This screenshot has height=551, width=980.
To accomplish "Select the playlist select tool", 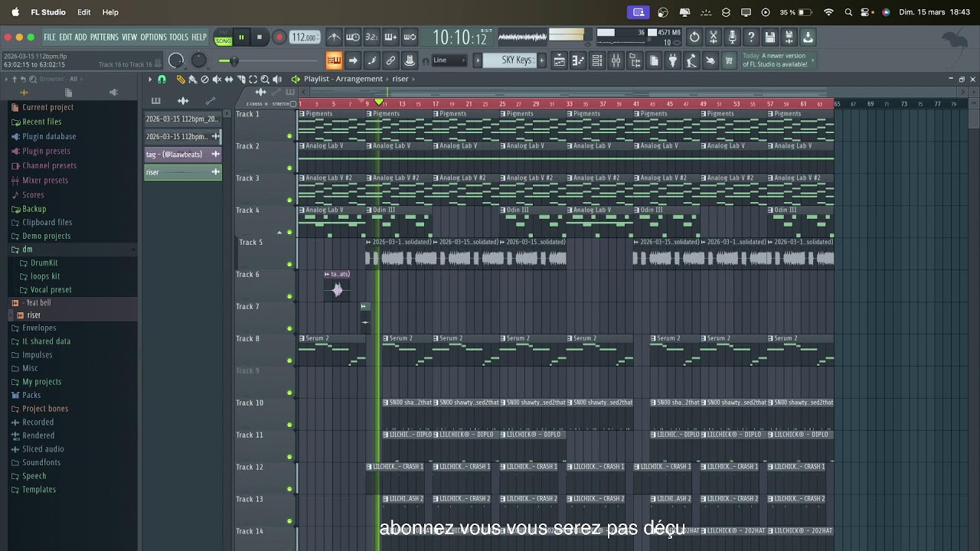I will click(x=253, y=79).
